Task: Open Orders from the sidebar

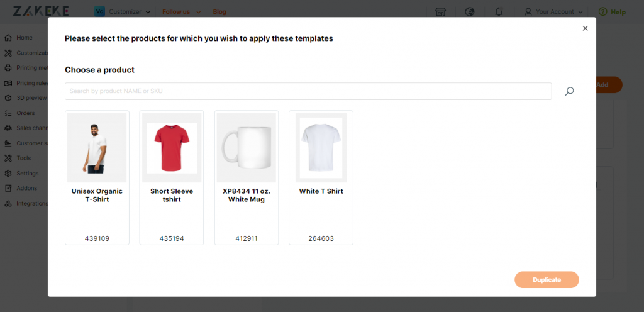Action: pyautogui.click(x=25, y=113)
